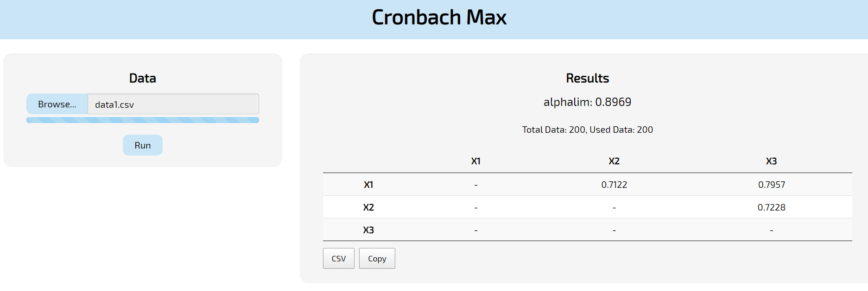Click the X3 column header

(771, 161)
